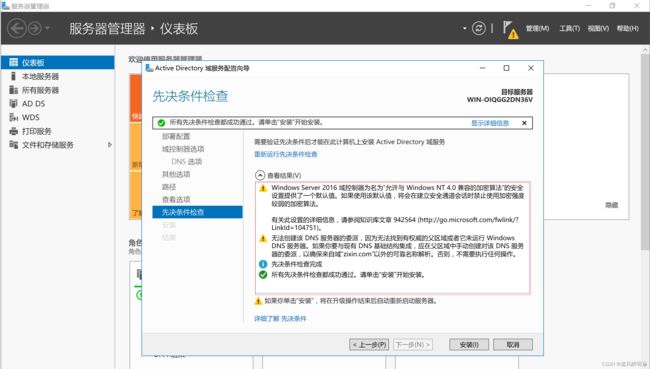
Task: Click the Server Manager main vertical scrollbar
Action: pos(645,151)
